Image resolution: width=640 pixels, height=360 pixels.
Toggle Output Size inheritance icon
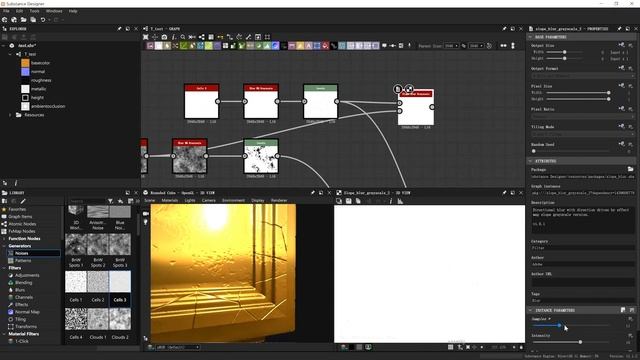tap(621, 44)
